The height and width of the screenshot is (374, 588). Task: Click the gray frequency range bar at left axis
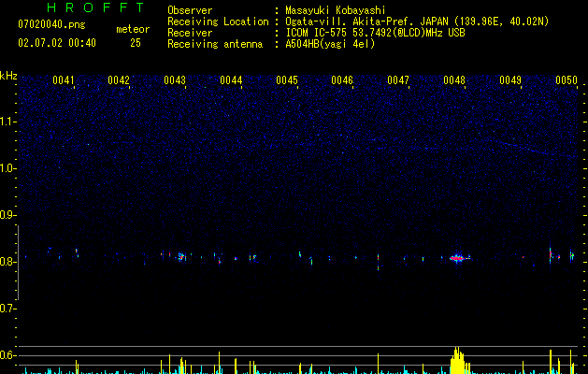click(18, 263)
